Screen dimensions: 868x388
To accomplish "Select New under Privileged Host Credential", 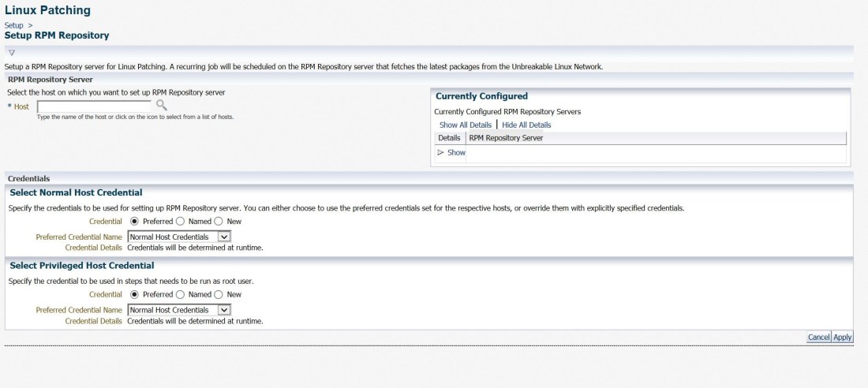I will pyautogui.click(x=219, y=294).
